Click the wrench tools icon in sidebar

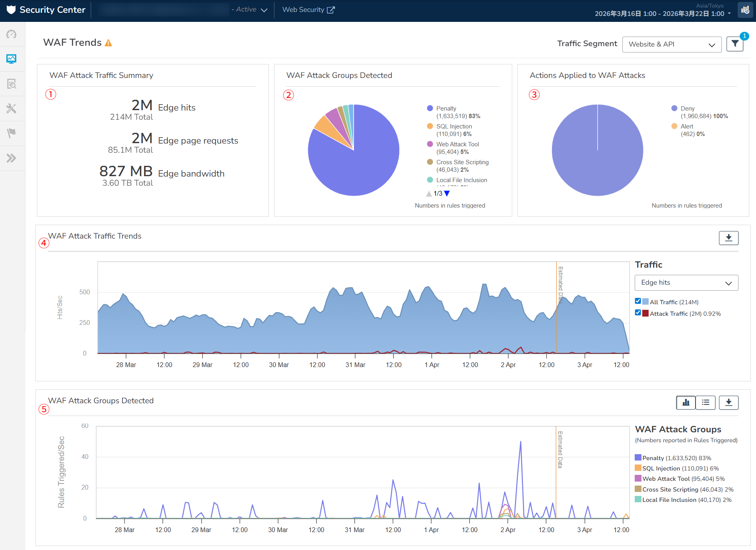pos(12,109)
